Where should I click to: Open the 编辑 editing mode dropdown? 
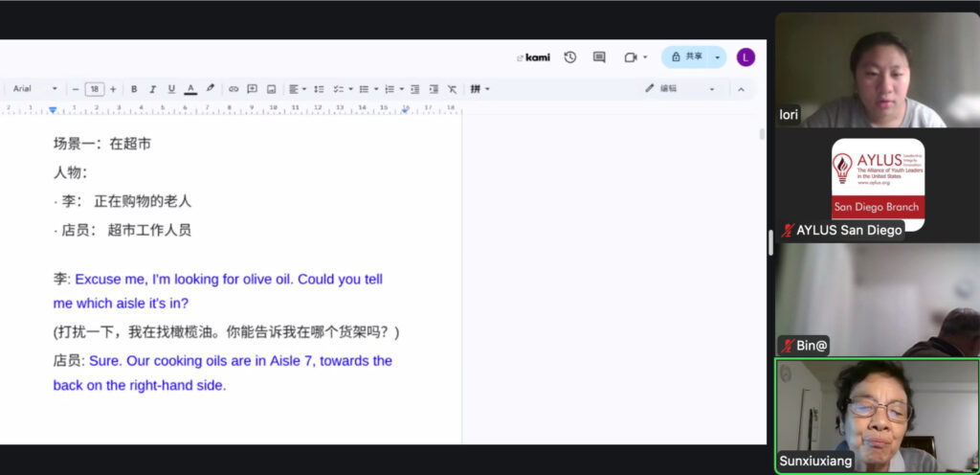(679, 89)
